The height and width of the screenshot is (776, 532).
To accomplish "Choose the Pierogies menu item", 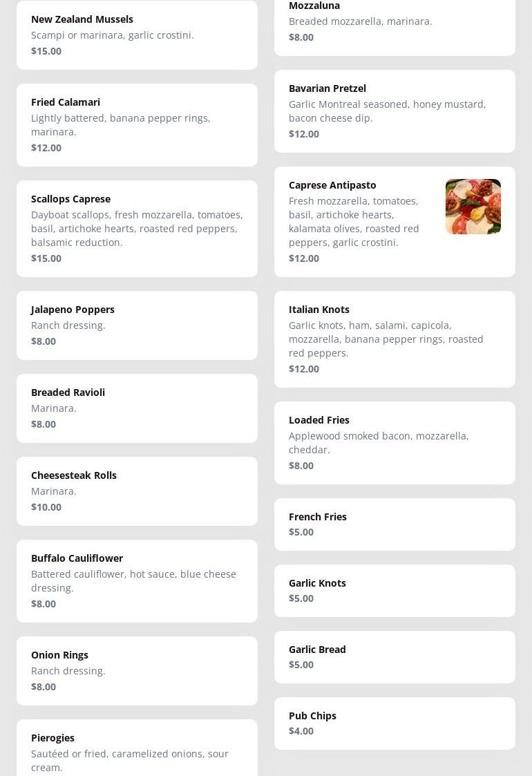I will 137,752.
